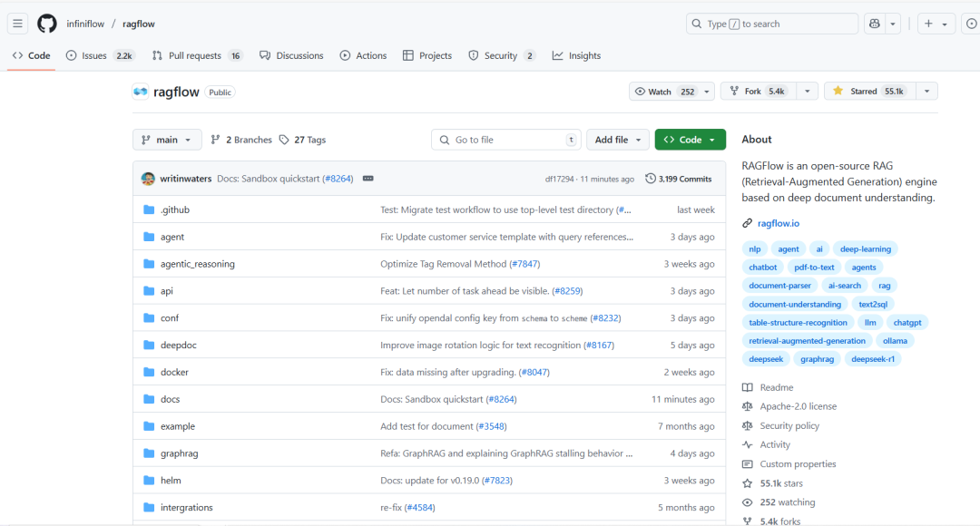This screenshot has height=526, width=980.
Task: Open the Insights tab
Action: click(x=576, y=55)
